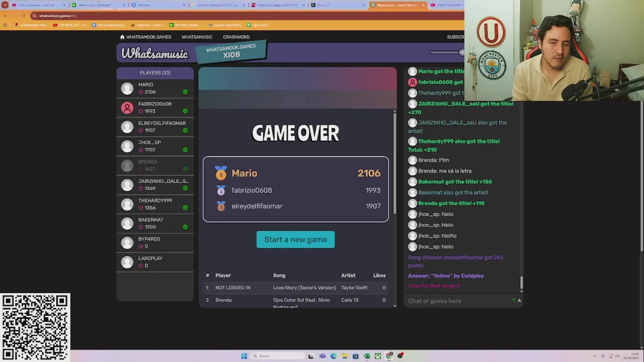644x362 pixels.
Task: Adjust the volume slider at the top
Action: [x=447, y=52]
